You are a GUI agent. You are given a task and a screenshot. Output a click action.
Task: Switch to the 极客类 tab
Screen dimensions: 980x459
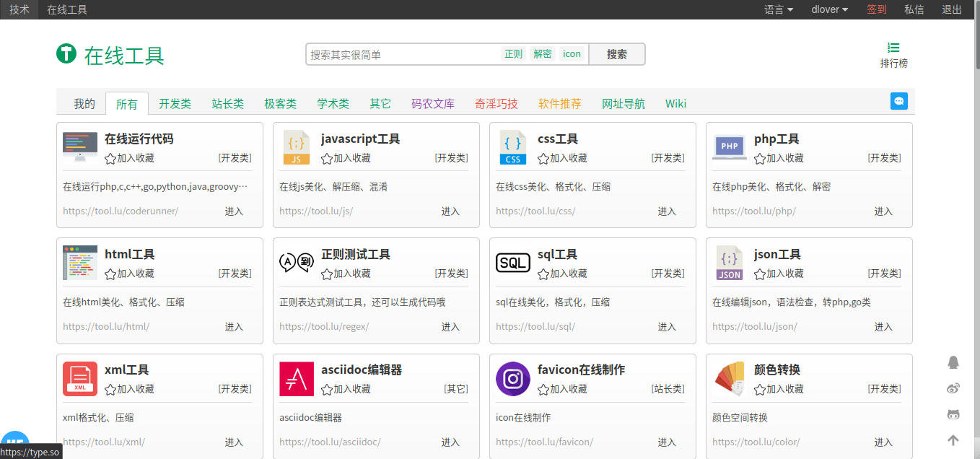281,104
